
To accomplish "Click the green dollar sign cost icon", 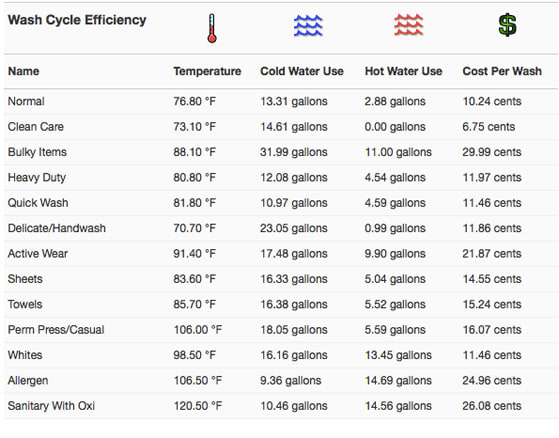I will coord(507,25).
